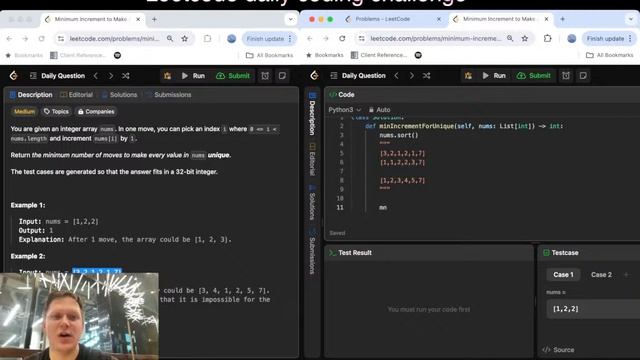
Task: Open Test Result panel header
Action: (x=351, y=253)
